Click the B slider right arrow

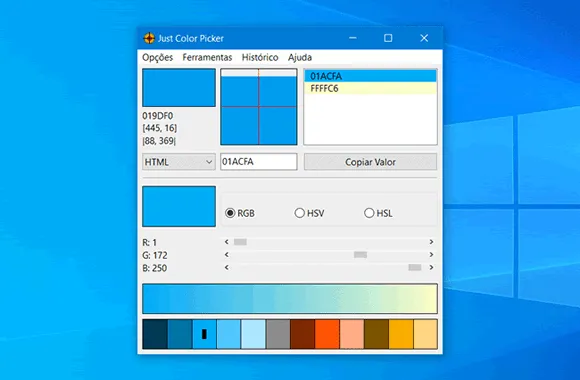(431, 268)
